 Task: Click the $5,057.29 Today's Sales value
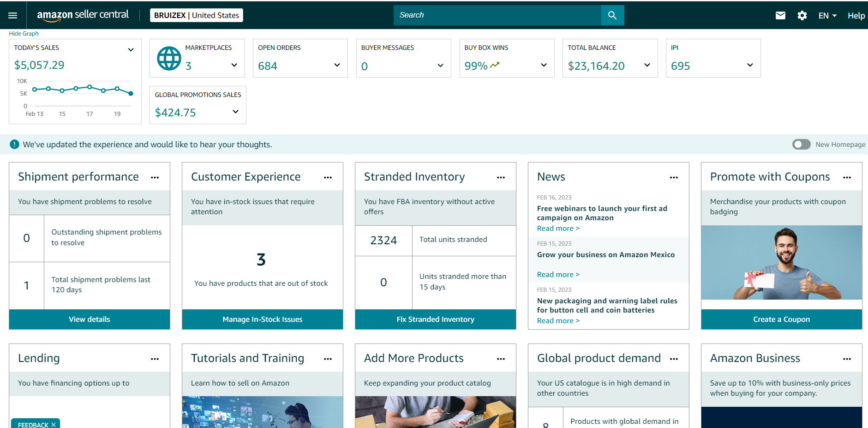point(39,65)
